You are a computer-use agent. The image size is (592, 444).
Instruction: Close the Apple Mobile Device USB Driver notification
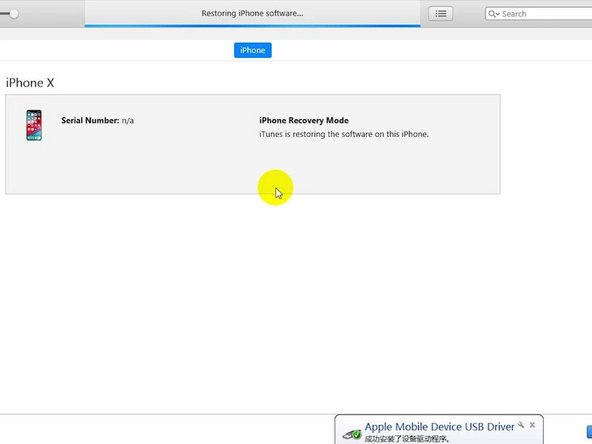click(532, 425)
